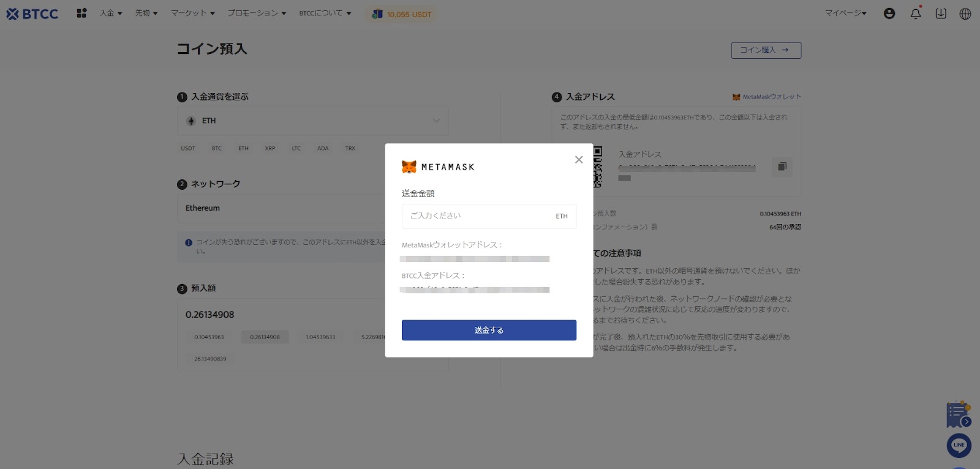Select the XRP quick currency
The image size is (980, 469).
click(x=270, y=148)
